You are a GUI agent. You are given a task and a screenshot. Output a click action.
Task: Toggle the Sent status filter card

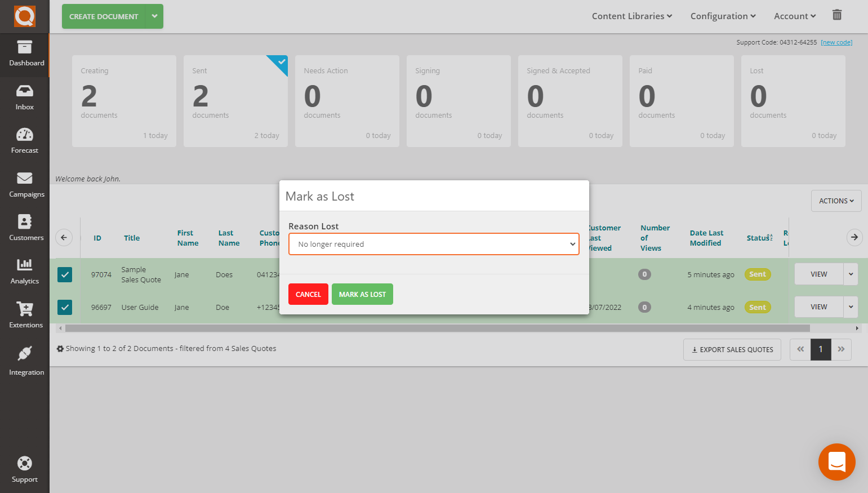[x=235, y=101]
